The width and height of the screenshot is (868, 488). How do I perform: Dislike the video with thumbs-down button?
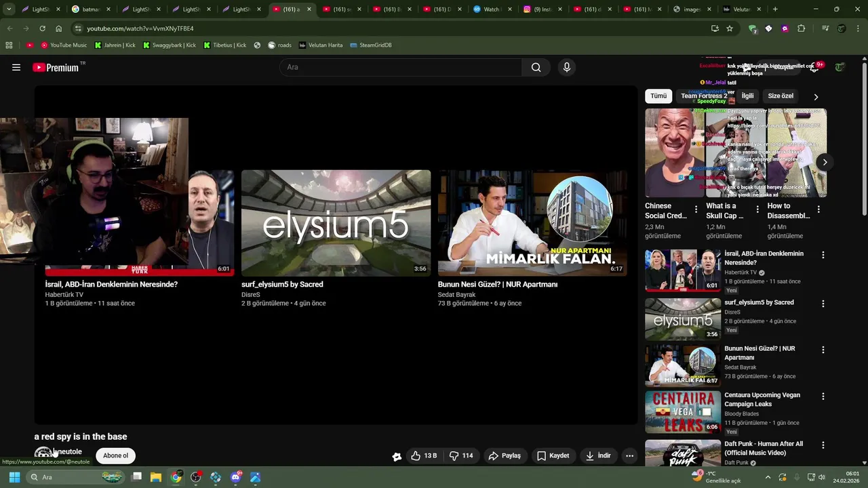tap(461, 455)
